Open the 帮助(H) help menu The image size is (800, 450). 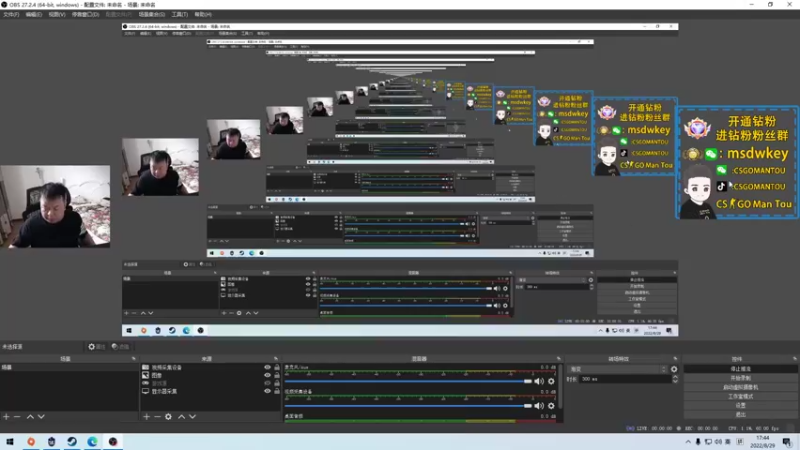coord(203,14)
